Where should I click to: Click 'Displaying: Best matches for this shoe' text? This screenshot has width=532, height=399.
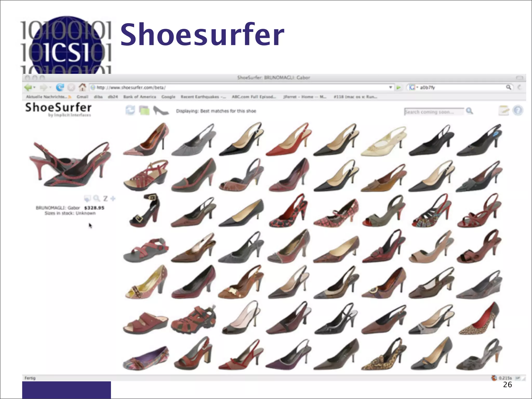[x=216, y=111]
